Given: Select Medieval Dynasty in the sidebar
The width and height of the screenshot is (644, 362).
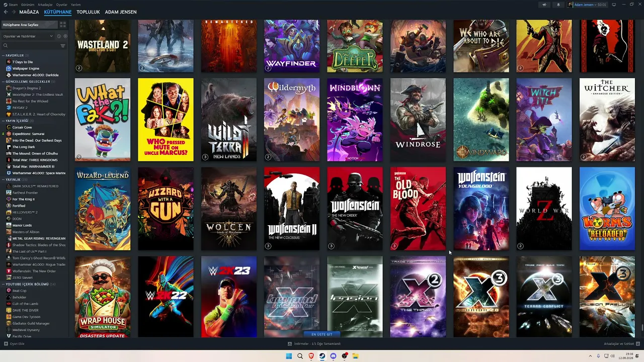Looking at the screenshot, I should click(27, 330).
